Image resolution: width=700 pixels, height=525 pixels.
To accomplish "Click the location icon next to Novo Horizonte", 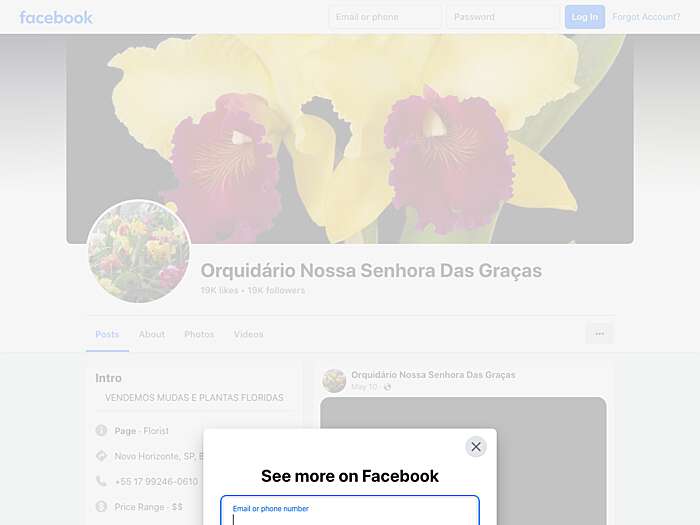I will click(101, 456).
